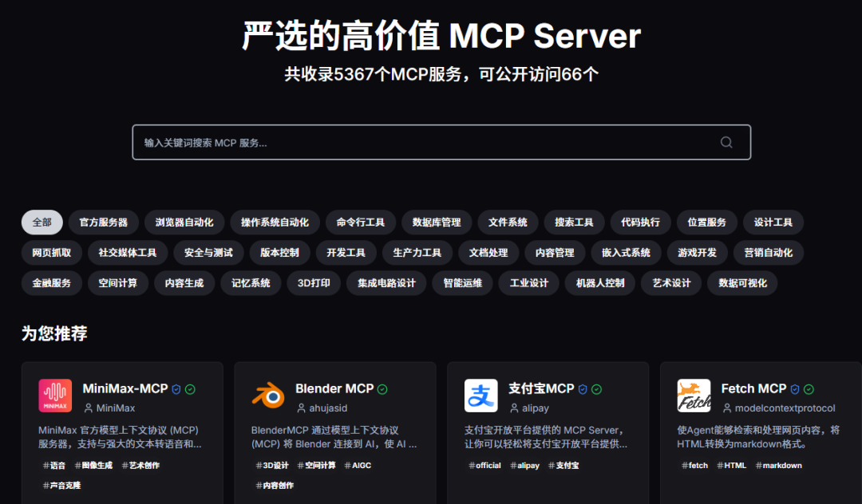Open the MiniMax-MCP card title
Viewport: 862px width, 504px height.
coord(125,388)
